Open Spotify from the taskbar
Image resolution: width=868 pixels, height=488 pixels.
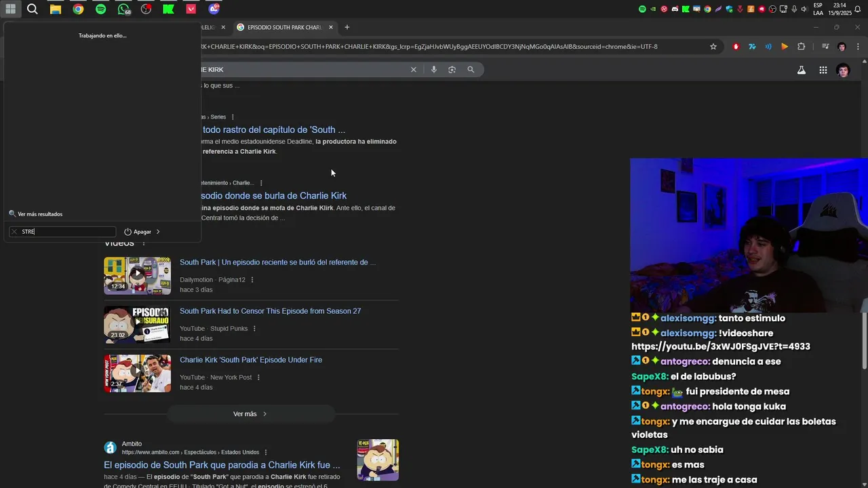pos(100,9)
